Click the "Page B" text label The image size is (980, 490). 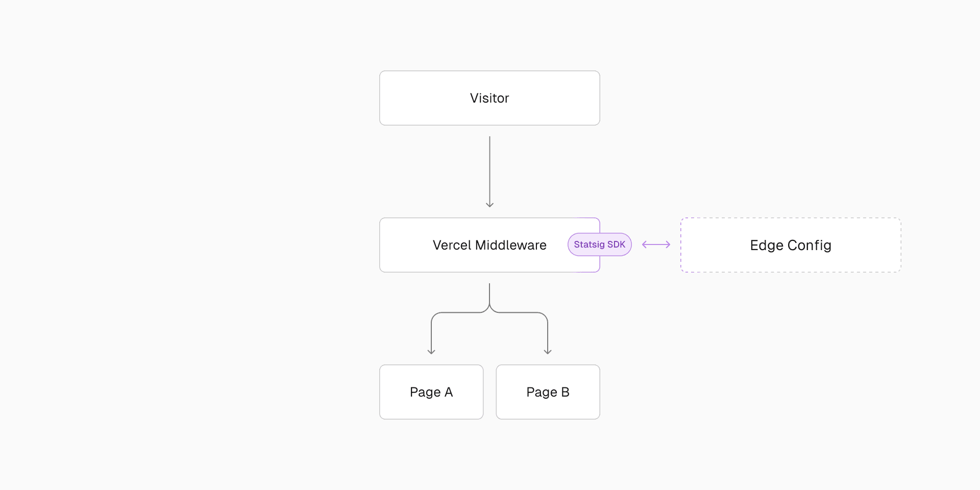click(548, 392)
